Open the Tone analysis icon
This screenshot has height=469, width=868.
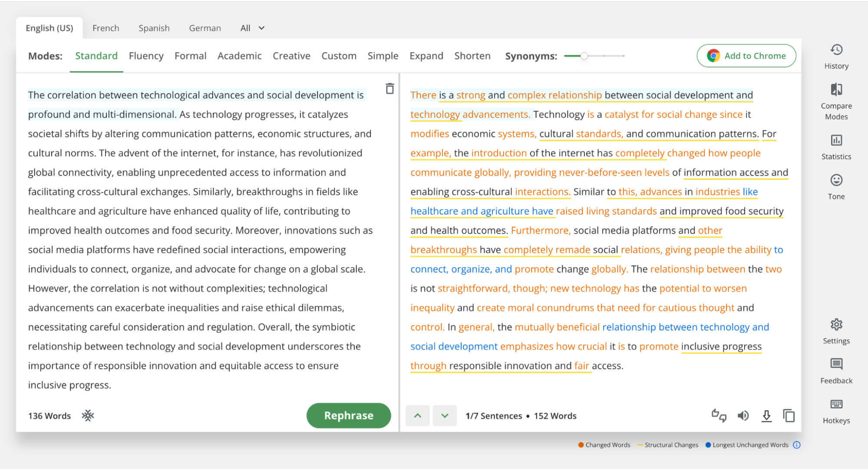click(x=836, y=180)
